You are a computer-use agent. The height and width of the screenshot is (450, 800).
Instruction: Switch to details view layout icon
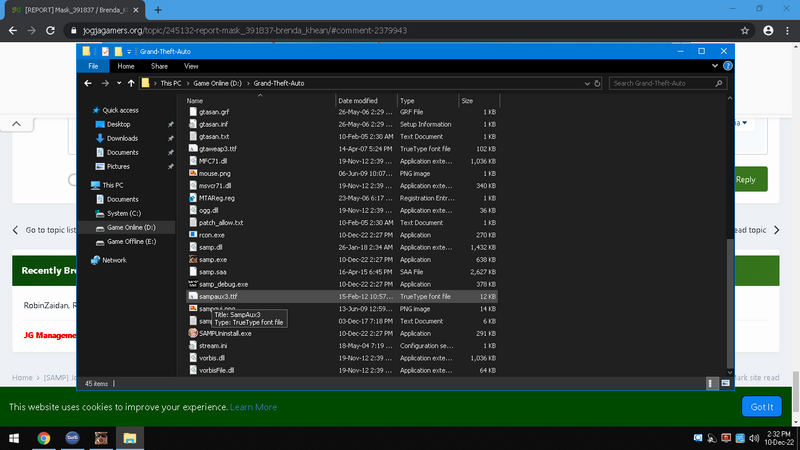pyautogui.click(x=711, y=383)
